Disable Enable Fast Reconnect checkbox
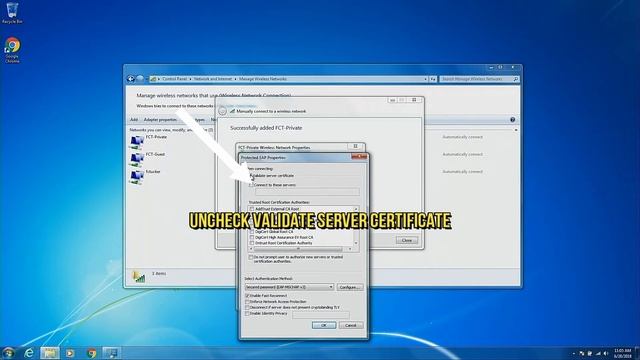Screen dimensions: 640x360 (247, 296)
